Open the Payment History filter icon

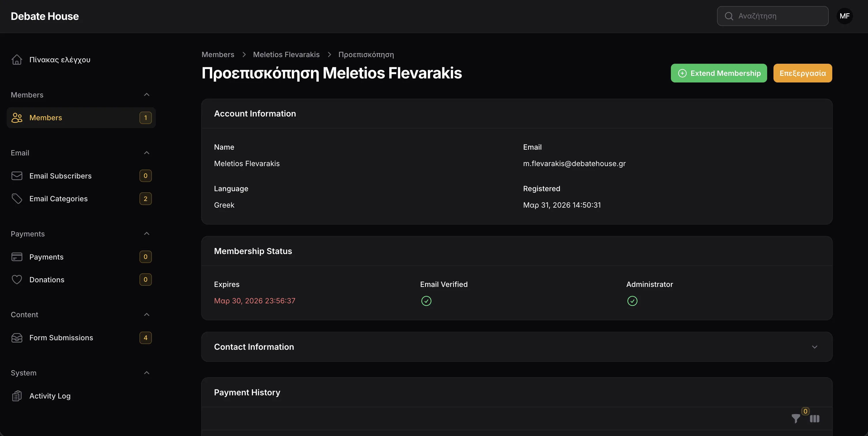796,418
